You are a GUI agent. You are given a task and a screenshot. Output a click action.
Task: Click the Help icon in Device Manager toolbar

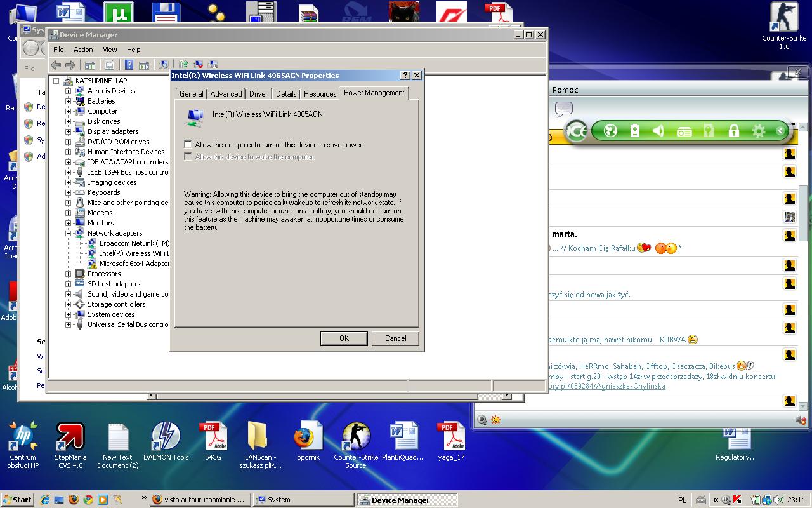pyautogui.click(x=129, y=65)
